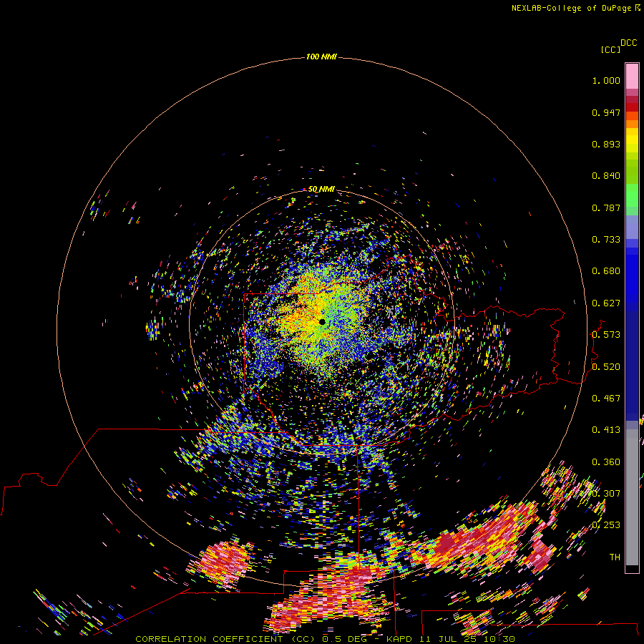This screenshot has width=644, height=644.
Task: Click the 1.000 scale value
Action: tap(606, 80)
